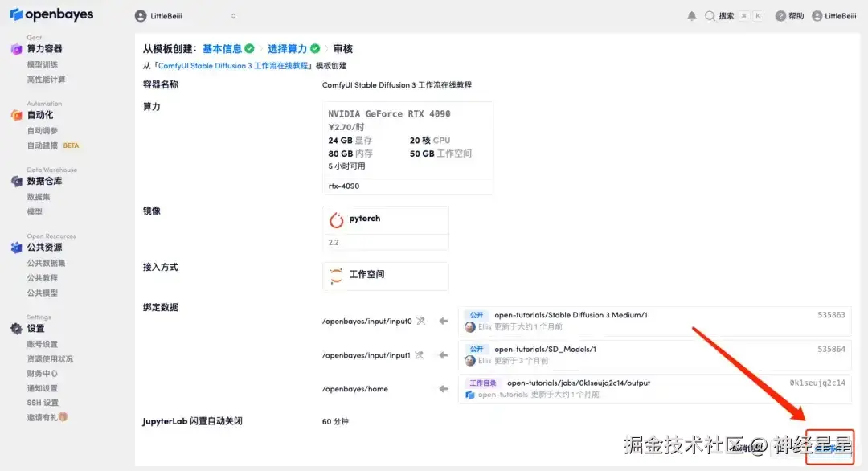This screenshot has width=868, height=471.
Task: Click the openbayes logo
Action: click(x=51, y=14)
